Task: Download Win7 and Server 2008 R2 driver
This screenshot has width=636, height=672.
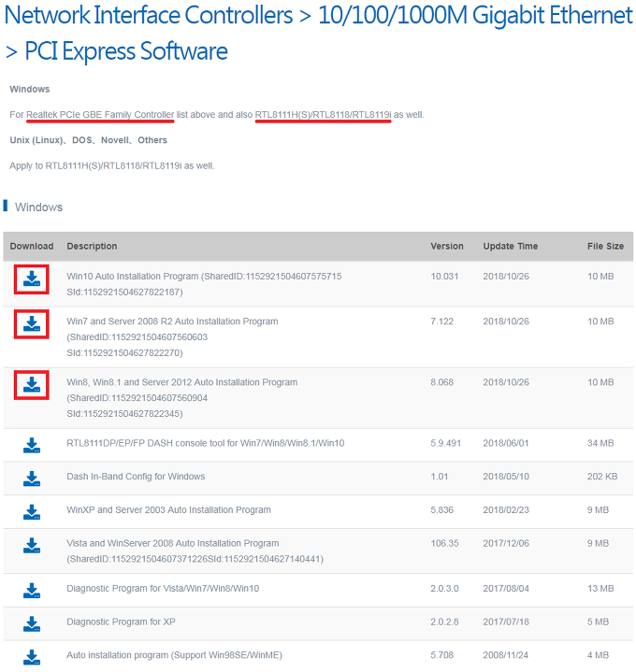Action: (31, 324)
